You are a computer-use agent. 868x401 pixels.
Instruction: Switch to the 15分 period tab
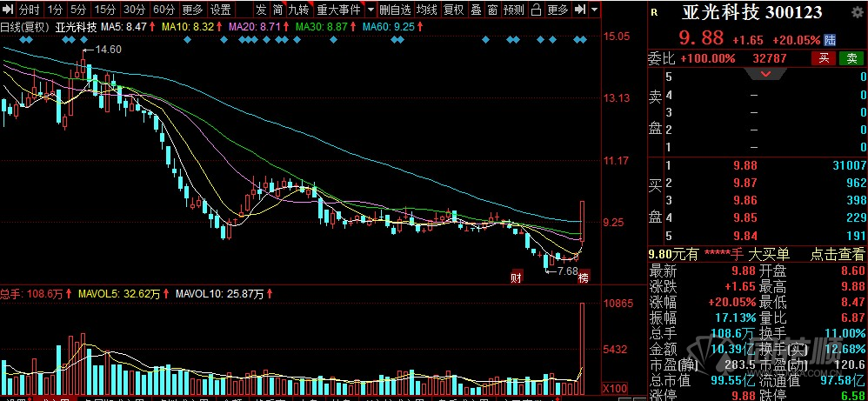105,10
